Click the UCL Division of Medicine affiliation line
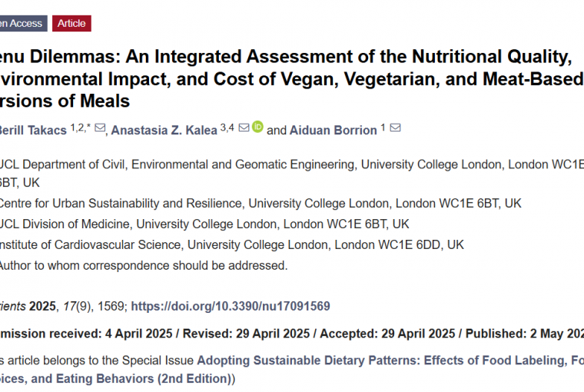The height and width of the screenshot is (392, 584). [204, 224]
